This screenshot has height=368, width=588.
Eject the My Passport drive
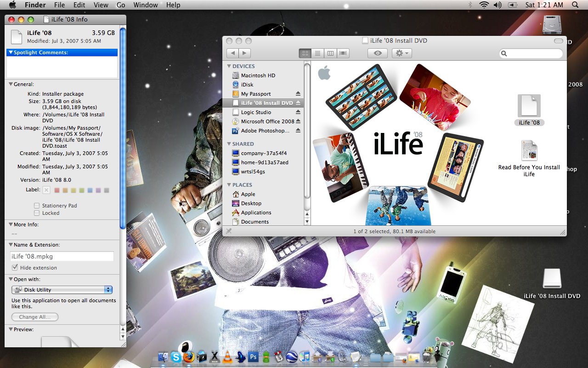[x=298, y=94]
